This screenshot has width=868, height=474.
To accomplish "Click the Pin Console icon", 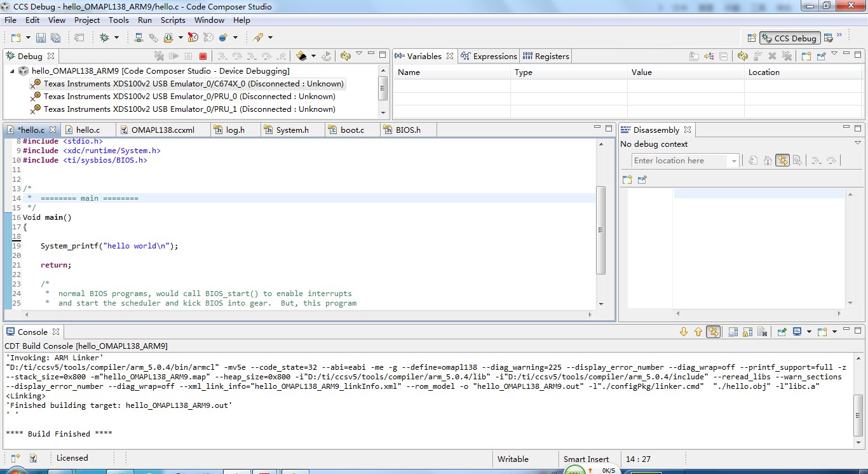I will 782,332.
